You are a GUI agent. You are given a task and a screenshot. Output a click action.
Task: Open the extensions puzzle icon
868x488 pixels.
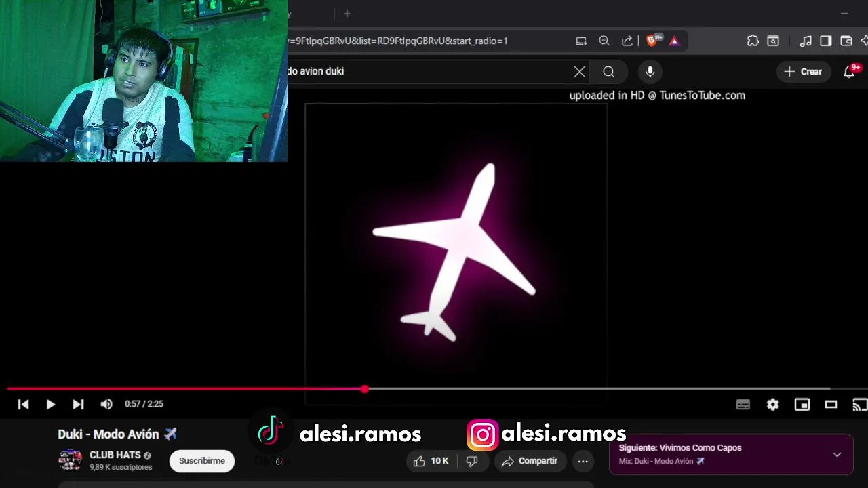point(753,41)
